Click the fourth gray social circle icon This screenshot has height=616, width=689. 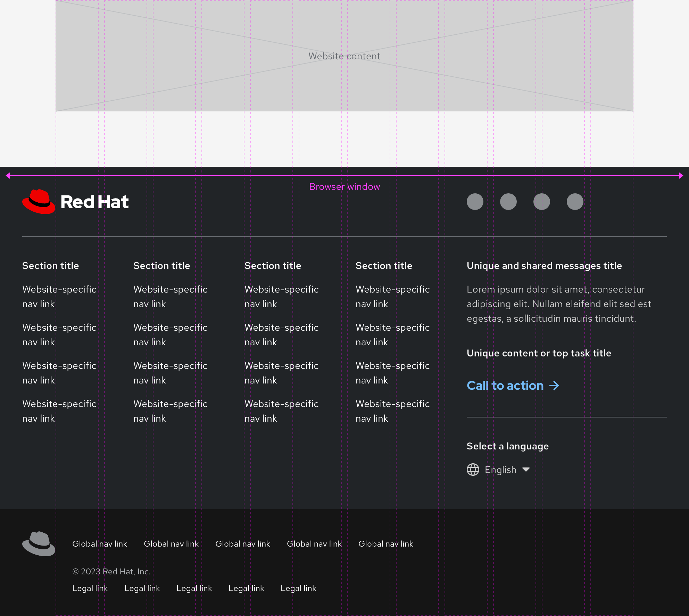click(x=575, y=202)
